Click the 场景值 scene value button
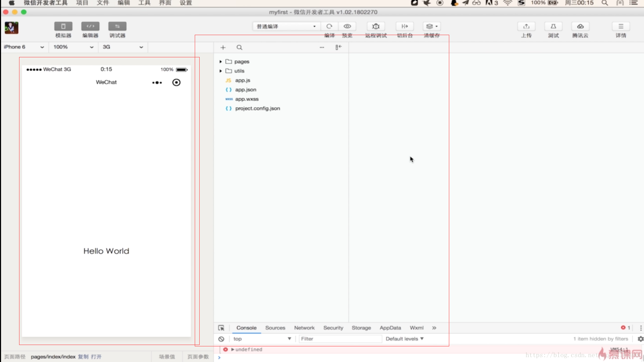Screen dimensions: 644x362 click(x=167, y=357)
